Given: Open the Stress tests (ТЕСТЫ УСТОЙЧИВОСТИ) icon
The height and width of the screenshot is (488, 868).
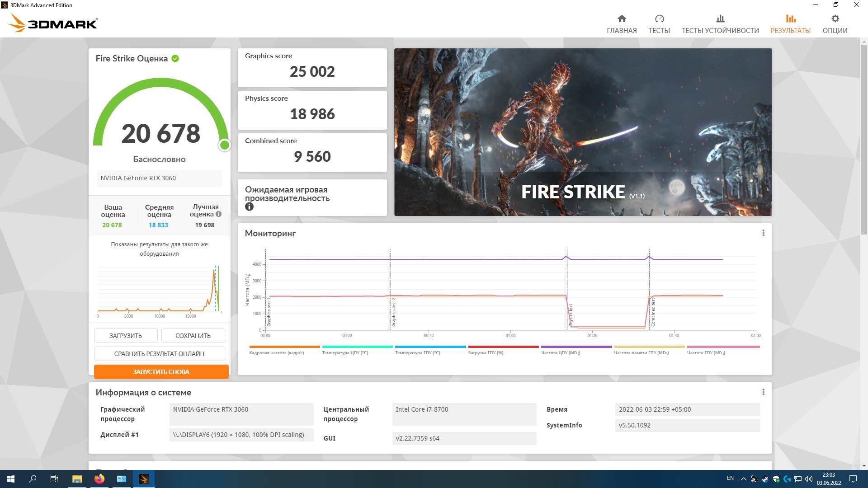Looking at the screenshot, I should pos(720,19).
